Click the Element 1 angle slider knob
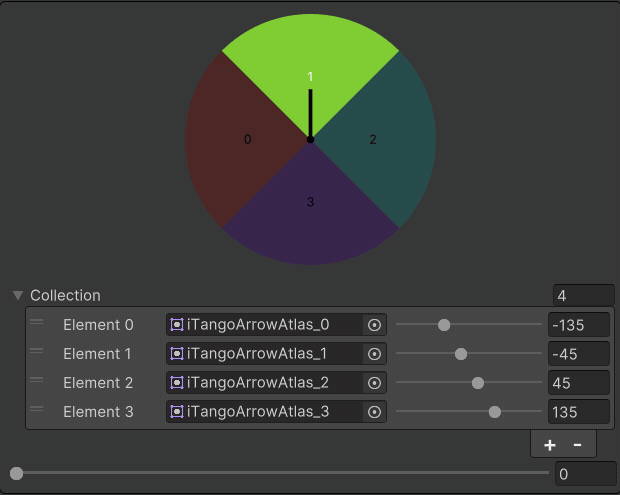This screenshot has width=620, height=495. [x=461, y=354]
